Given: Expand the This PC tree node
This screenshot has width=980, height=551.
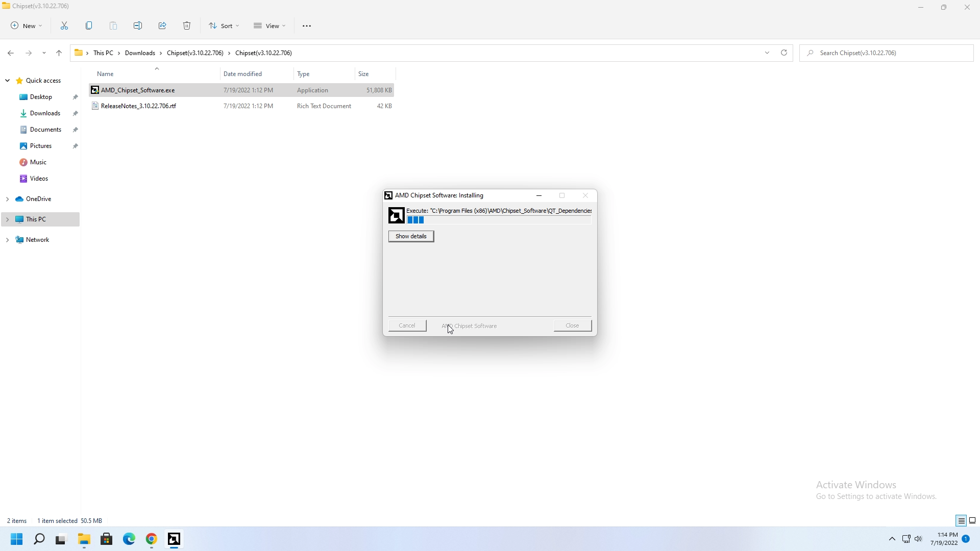Looking at the screenshot, I should (x=8, y=219).
